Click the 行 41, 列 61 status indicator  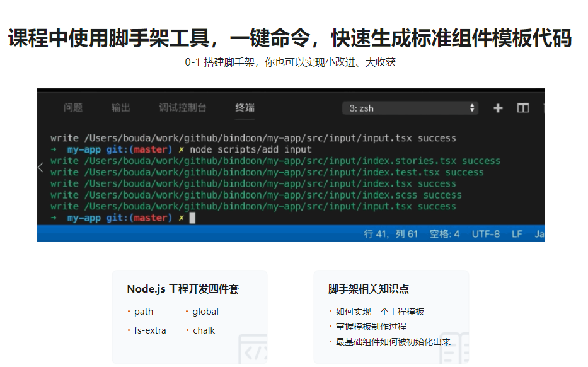[391, 234]
